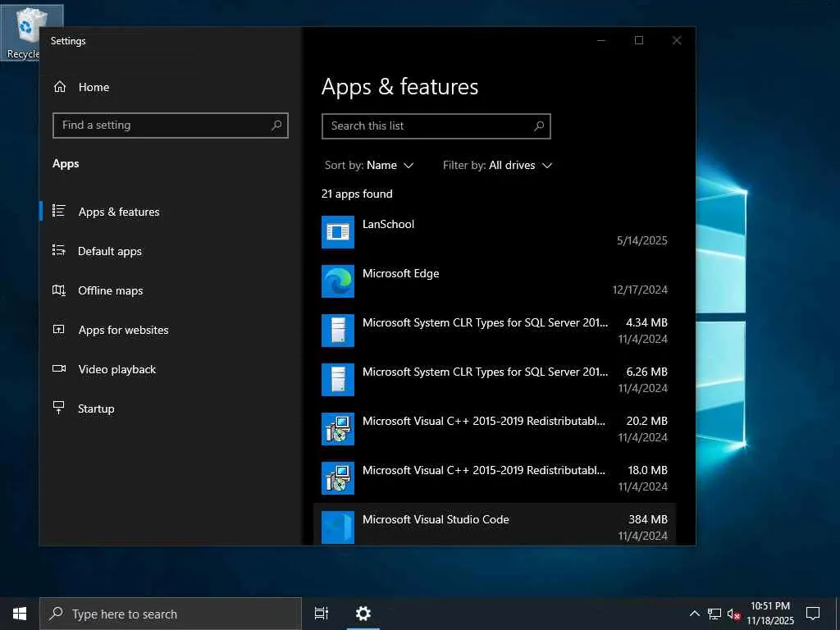The height and width of the screenshot is (630, 840).
Task: Open Apps for websites settings
Action: [123, 330]
